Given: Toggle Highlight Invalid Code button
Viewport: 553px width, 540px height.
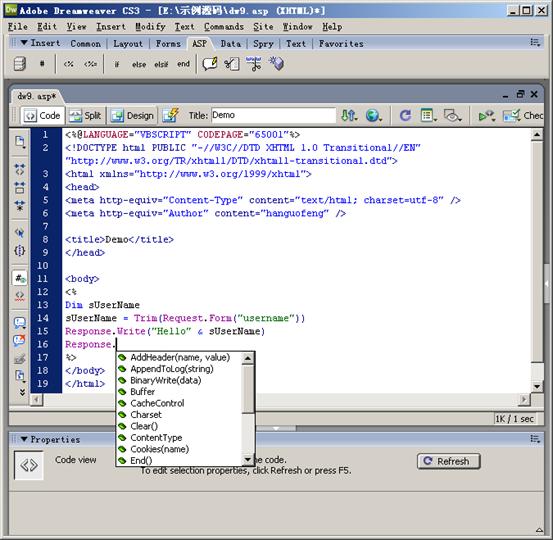Looking at the screenshot, I should tap(20, 296).
